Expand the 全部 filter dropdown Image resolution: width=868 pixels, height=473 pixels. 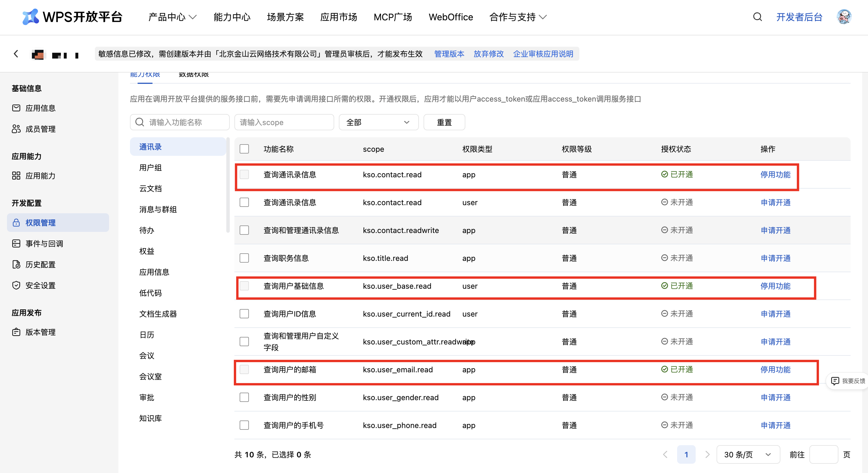click(378, 122)
